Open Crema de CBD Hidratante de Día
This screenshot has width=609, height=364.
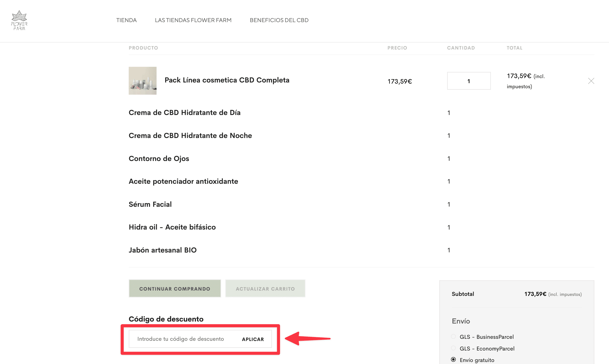coord(185,113)
